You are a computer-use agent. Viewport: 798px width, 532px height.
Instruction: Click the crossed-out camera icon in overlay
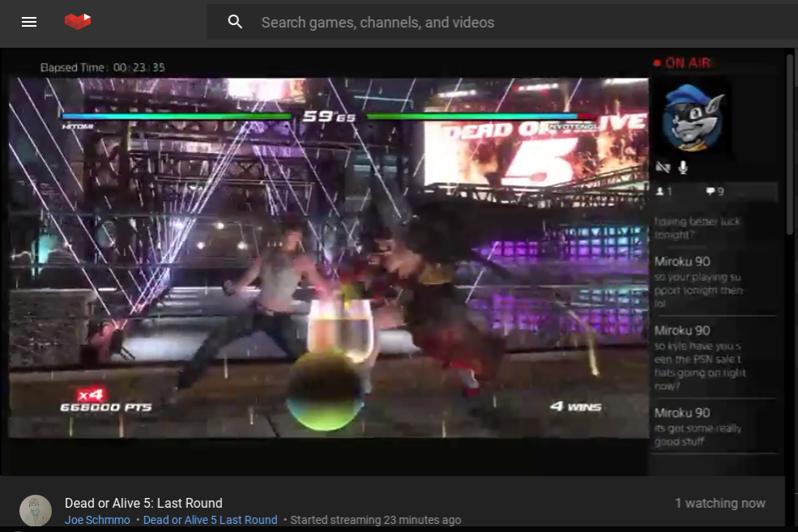click(663, 167)
